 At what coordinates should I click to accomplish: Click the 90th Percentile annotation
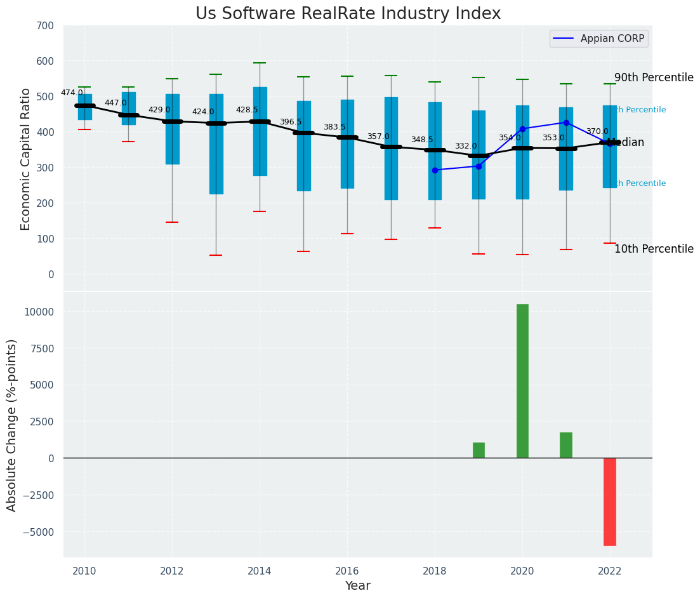tap(654, 77)
